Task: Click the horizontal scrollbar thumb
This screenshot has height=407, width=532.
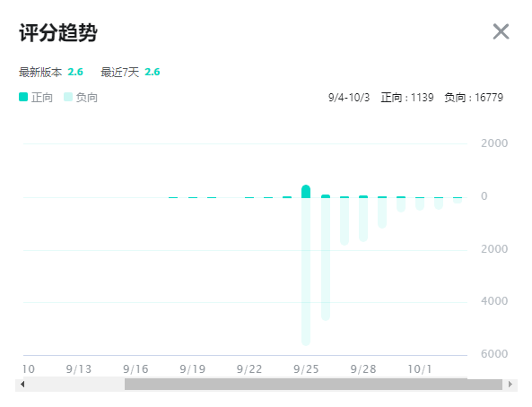Action: [x=313, y=385]
